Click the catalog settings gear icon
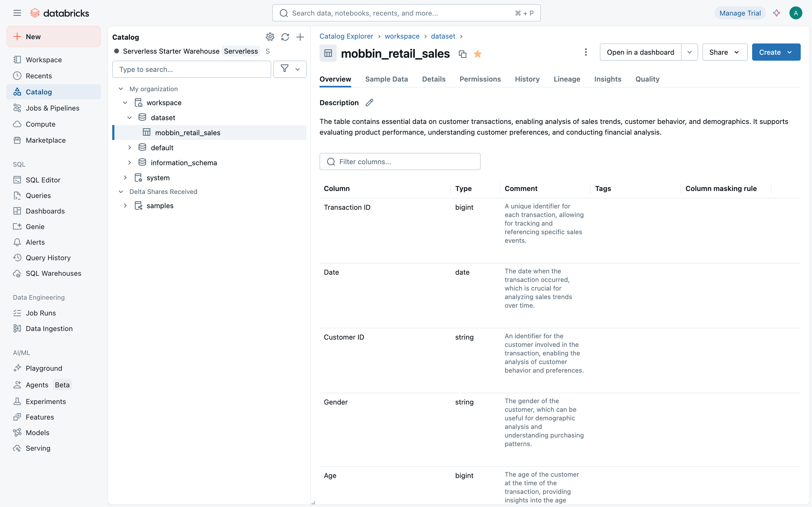The image size is (812, 507). pos(270,37)
